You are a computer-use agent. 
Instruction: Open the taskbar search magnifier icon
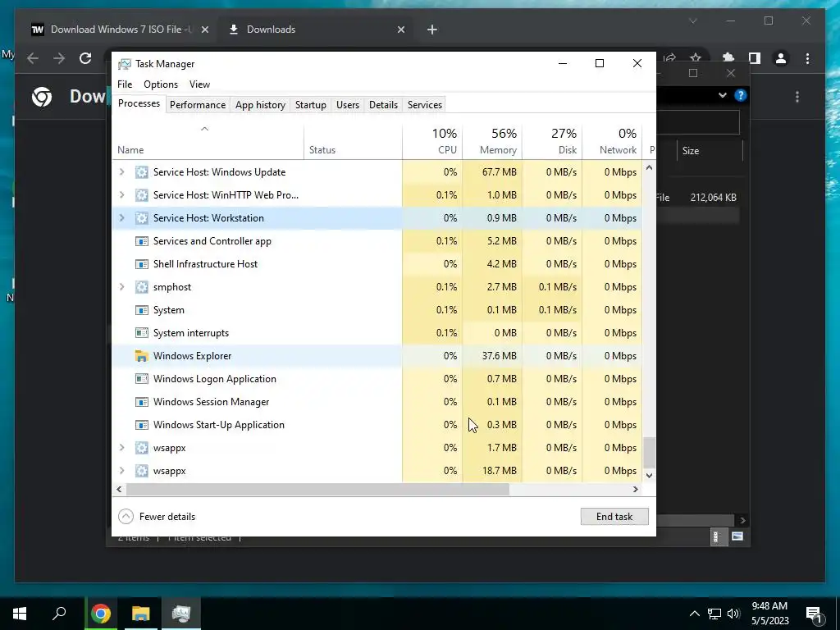click(x=59, y=614)
